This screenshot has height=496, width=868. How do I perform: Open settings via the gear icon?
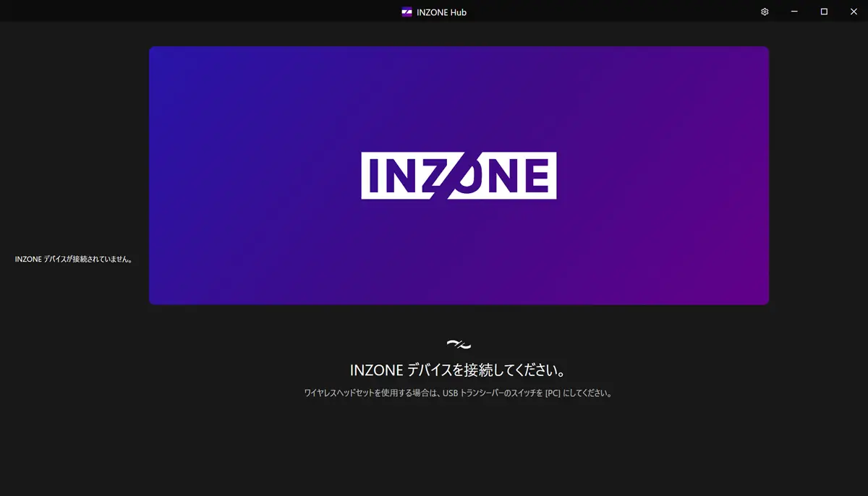pos(765,12)
